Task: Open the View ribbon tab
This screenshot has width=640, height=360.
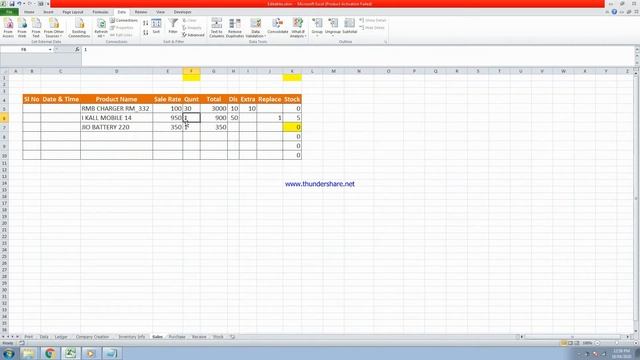Action: [160, 12]
